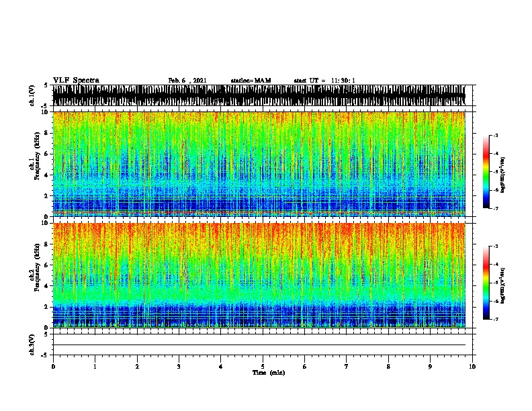Image resolution: width=532 pixels, height=411 pixels.
Task: Click time-axis tick label "4"
Action: tap(221, 367)
